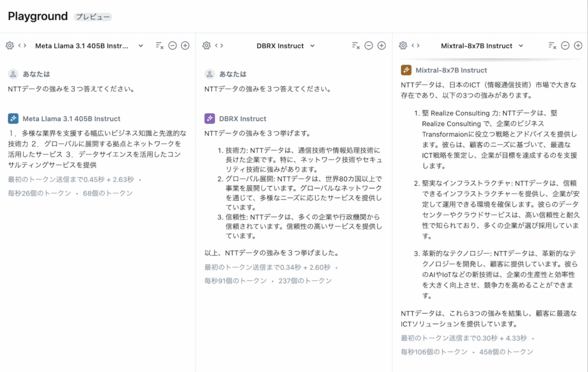Remove the Meta Llama model panel
This screenshot has height=372, width=588.
pyautogui.click(x=172, y=46)
